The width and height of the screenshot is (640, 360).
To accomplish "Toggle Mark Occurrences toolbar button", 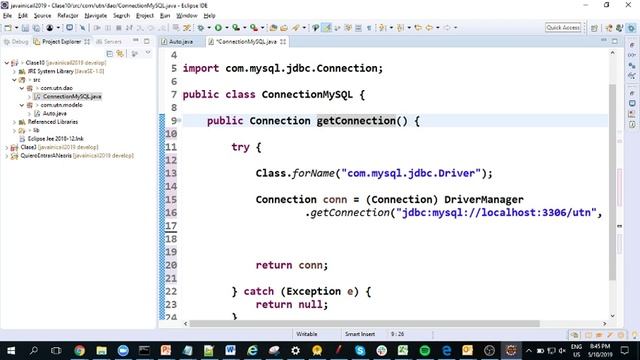I will tap(327, 28).
